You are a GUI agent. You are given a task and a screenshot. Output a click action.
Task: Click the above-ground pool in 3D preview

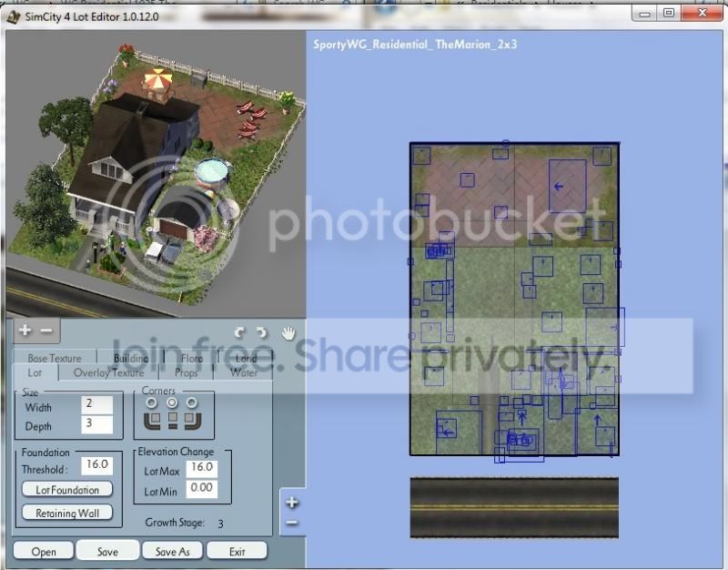(212, 173)
